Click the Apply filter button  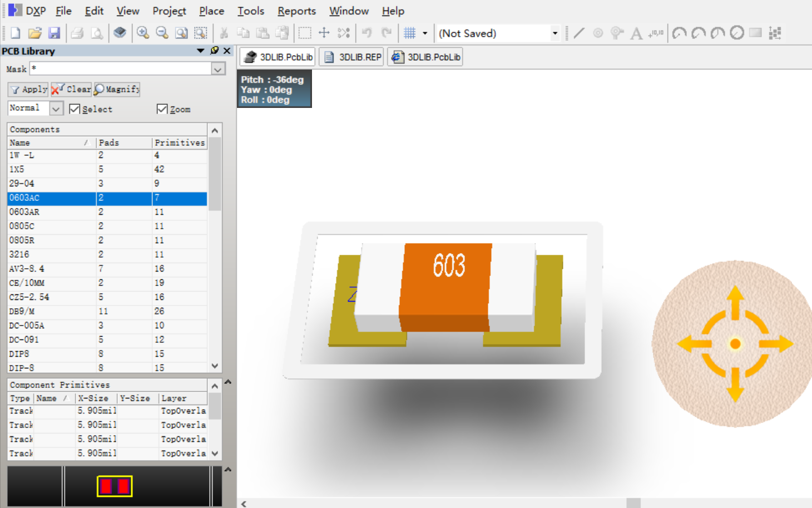tap(28, 89)
